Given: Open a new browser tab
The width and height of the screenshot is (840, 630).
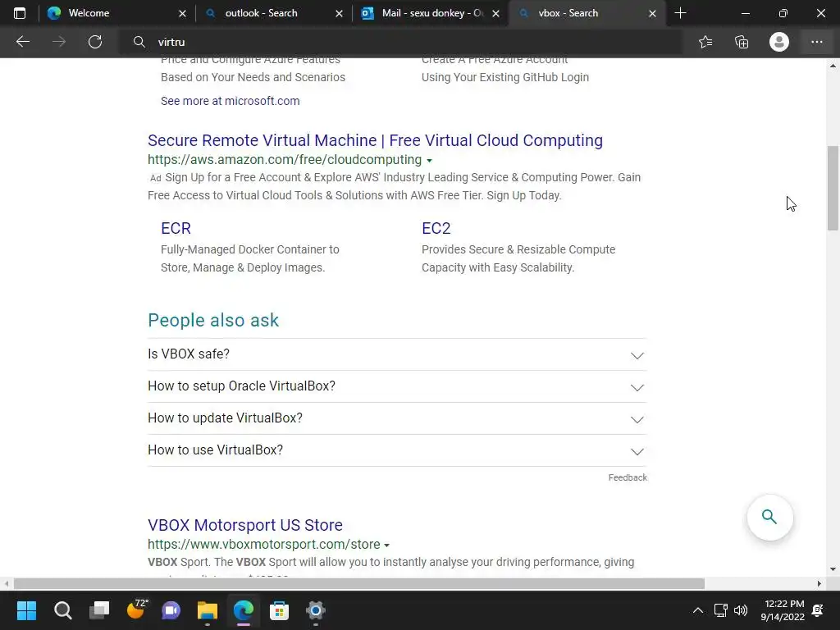Looking at the screenshot, I should (x=680, y=13).
